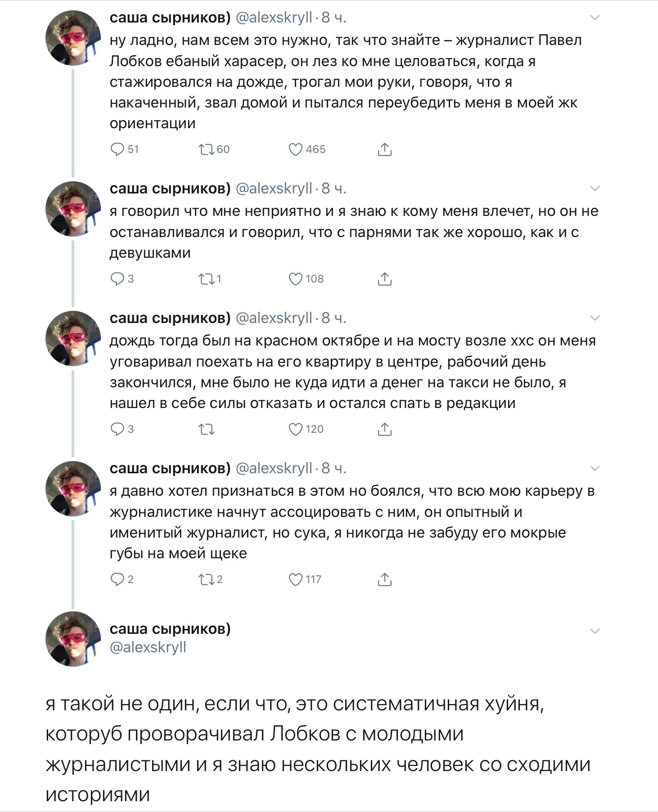Open the profile picture of the first tweet

pos(73,38)
